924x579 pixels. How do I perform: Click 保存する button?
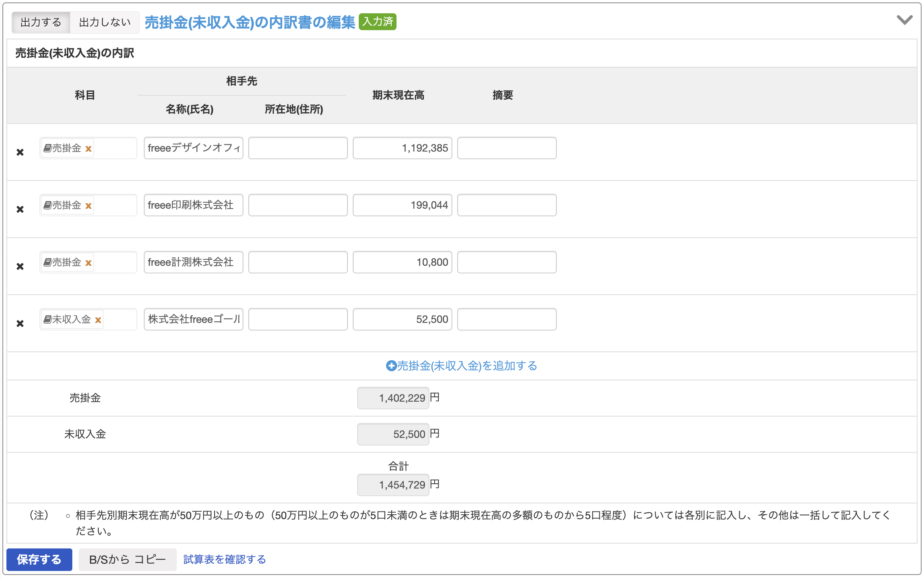click(39, 559)
